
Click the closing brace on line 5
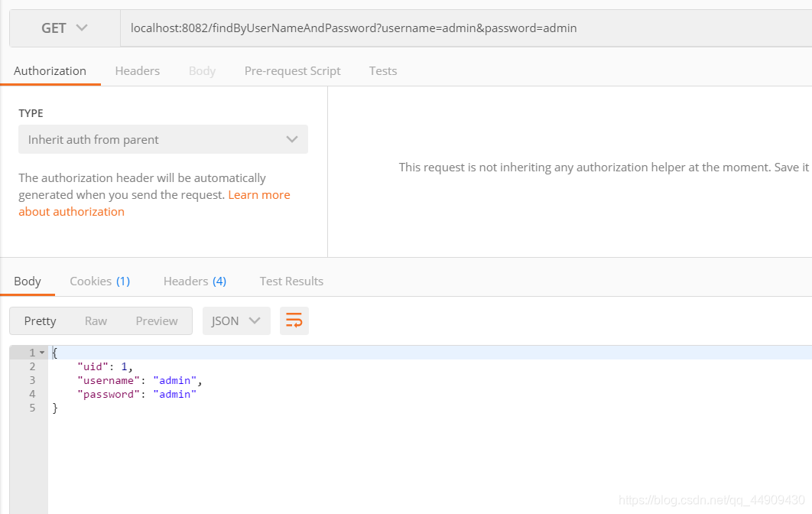click(55, 408)
